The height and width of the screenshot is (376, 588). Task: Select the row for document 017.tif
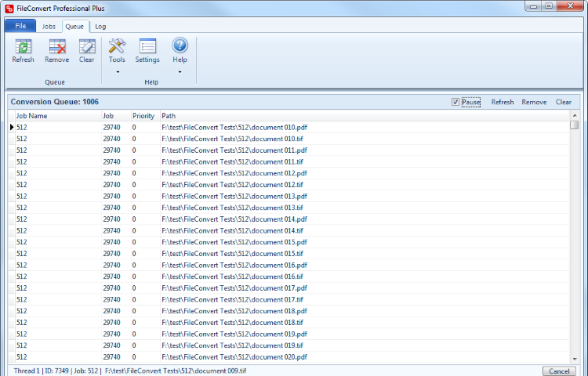tap(289, 299)
